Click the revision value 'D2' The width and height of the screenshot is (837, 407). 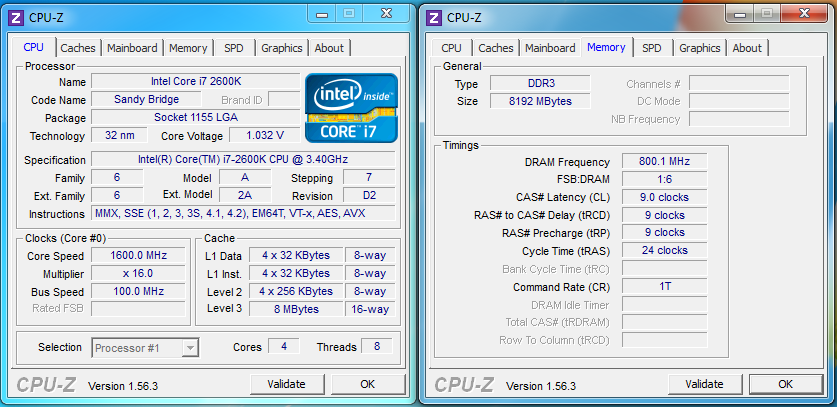(369, 195)
